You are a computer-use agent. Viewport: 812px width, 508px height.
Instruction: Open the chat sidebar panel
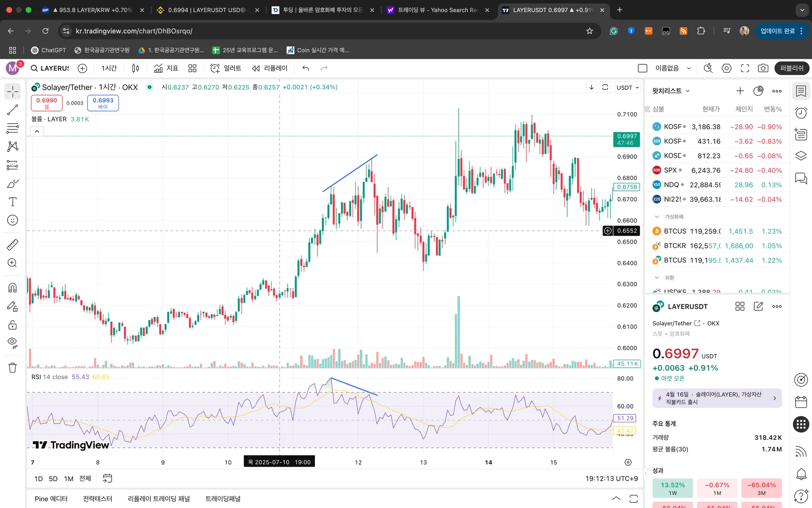pos(801,178)
